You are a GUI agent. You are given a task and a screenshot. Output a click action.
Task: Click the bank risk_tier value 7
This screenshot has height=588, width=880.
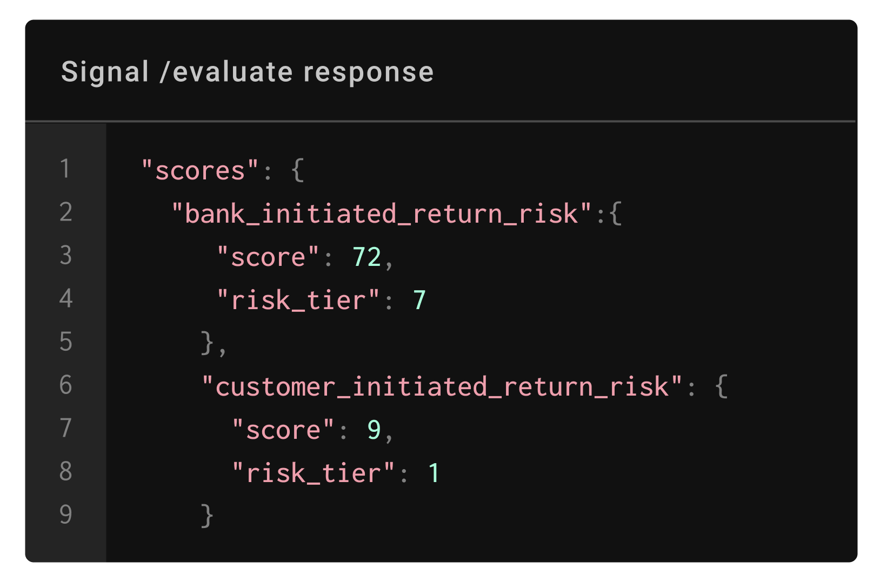click(x=419, y=300)
